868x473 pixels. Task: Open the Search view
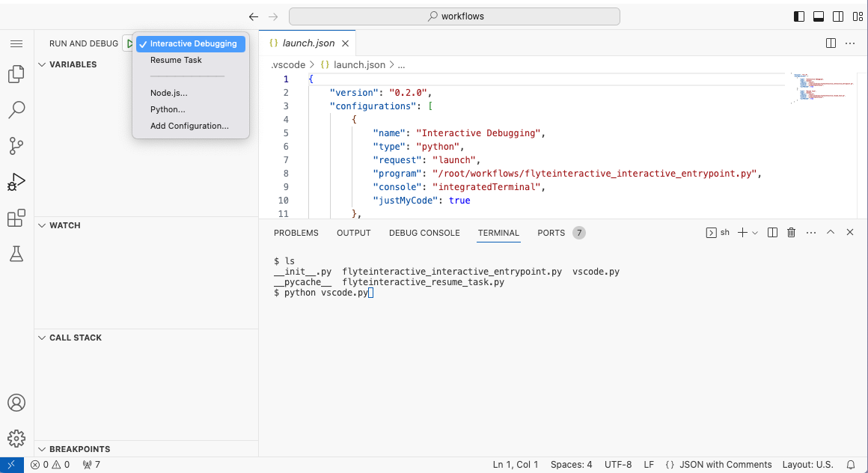[16, 110]
